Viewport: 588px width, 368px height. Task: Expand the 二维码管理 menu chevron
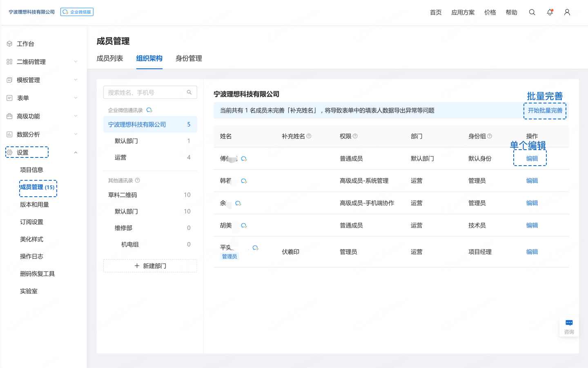(x=76, y=62)
